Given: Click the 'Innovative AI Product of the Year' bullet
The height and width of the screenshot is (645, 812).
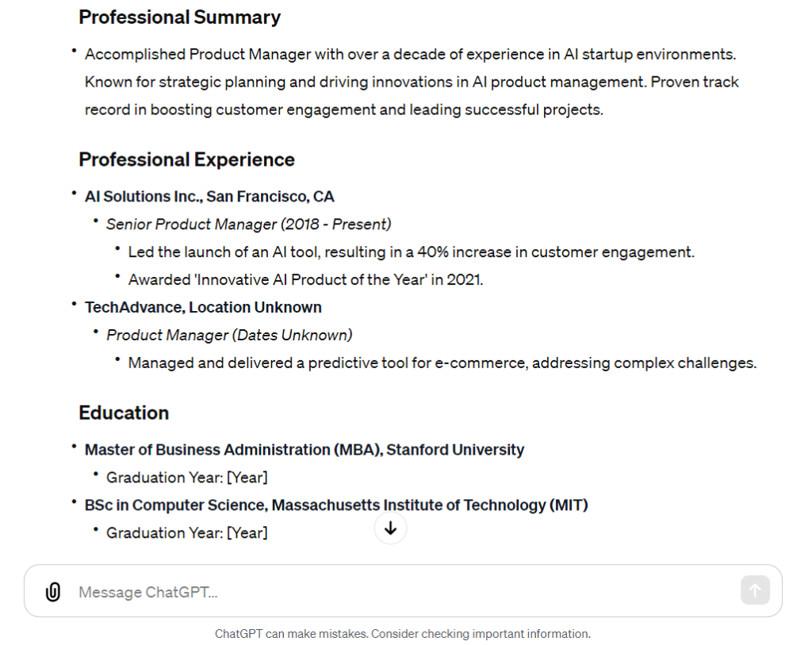Looking at the screenshot, I should [x=305, y=279].
